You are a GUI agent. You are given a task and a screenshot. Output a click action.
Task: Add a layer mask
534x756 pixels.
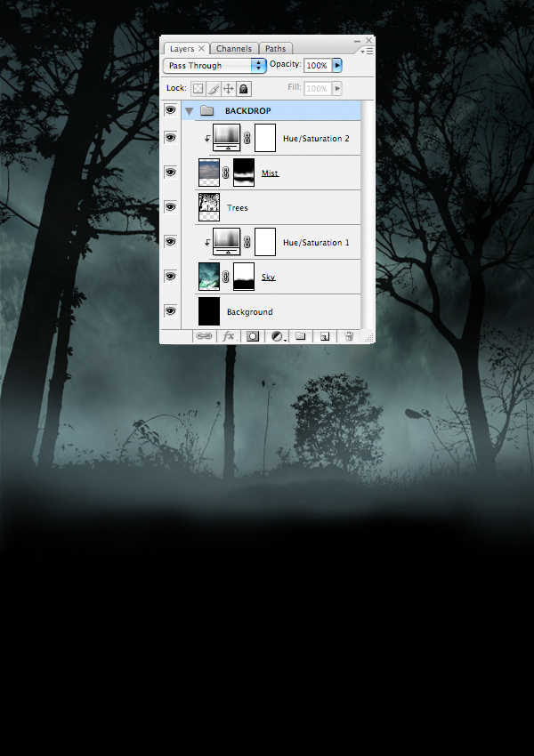(253, 336)
